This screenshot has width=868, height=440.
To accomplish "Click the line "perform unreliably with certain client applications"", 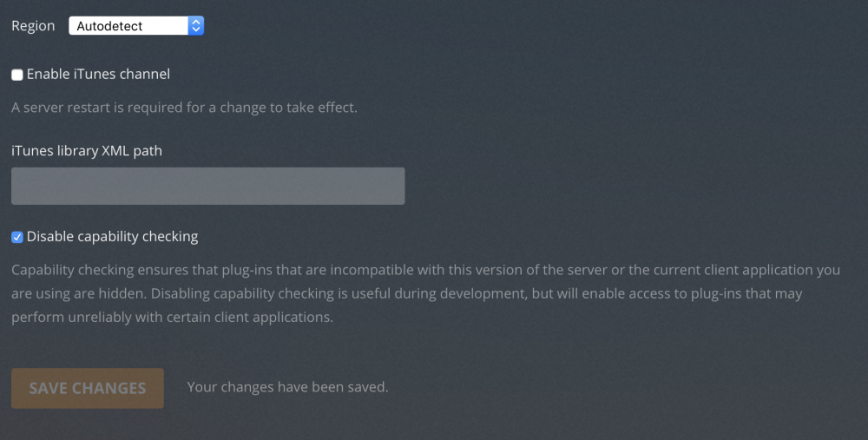I will pos(172,317).
